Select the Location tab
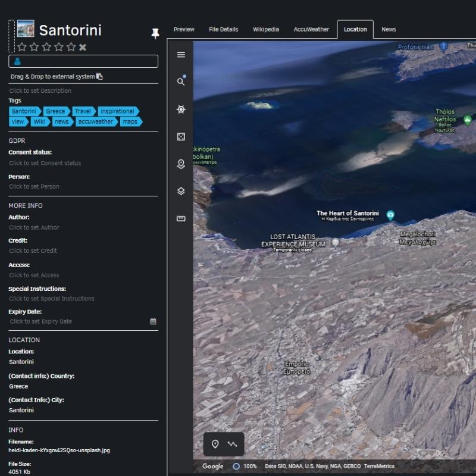The image size is (476, 476). tap(355, 29)
